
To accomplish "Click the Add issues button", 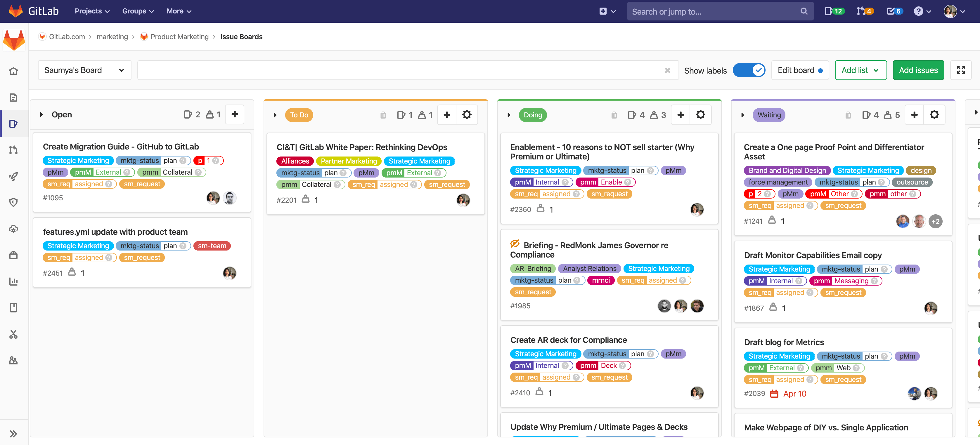I will 918,70.
